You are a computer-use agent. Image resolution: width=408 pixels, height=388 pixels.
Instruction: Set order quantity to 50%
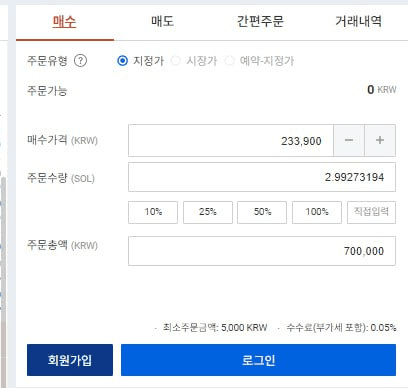[x=262, y=212]
